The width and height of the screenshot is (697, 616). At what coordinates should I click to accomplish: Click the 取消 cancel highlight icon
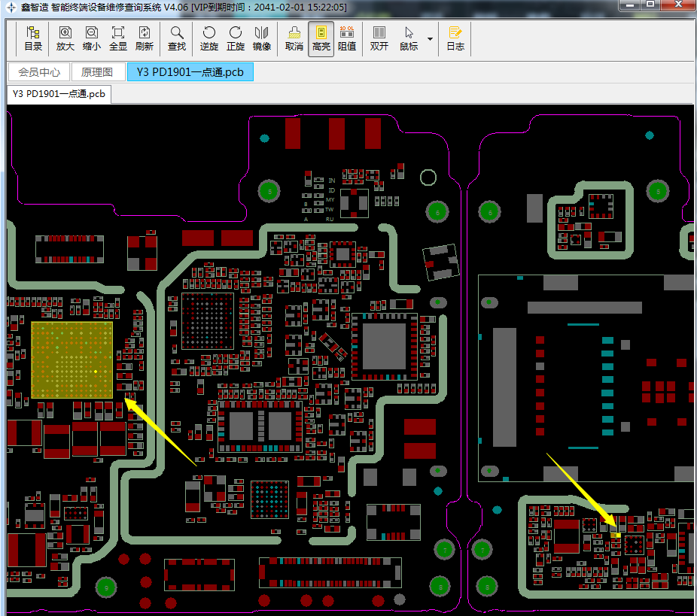tap(294, 39)
